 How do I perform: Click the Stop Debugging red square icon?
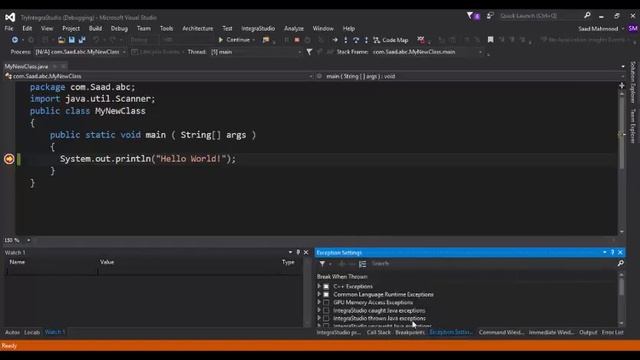click(x=297, y=40)
